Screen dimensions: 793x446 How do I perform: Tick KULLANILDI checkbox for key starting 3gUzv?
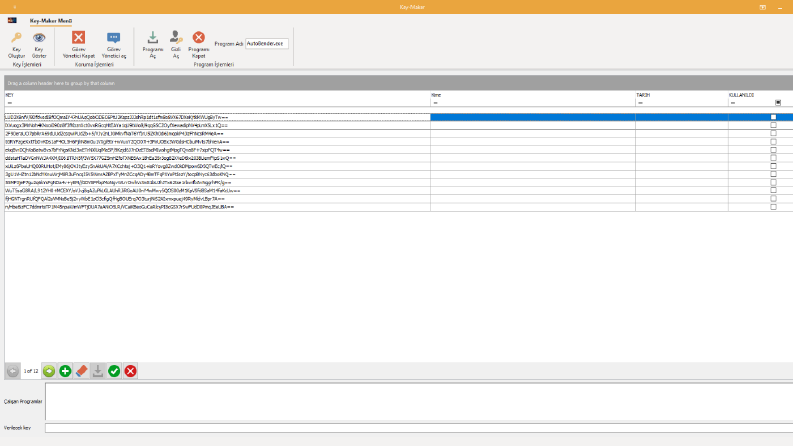pos(773,174)
